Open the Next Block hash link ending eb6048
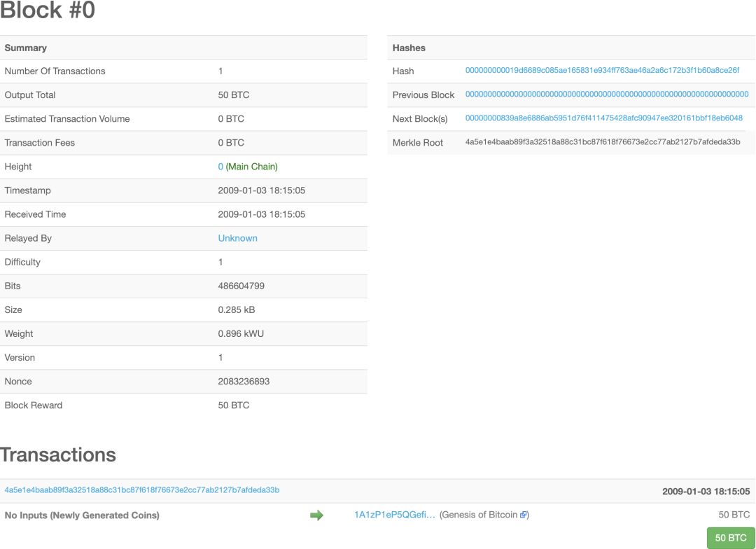The width and height of the screenshot is (756, 549). 603,118
